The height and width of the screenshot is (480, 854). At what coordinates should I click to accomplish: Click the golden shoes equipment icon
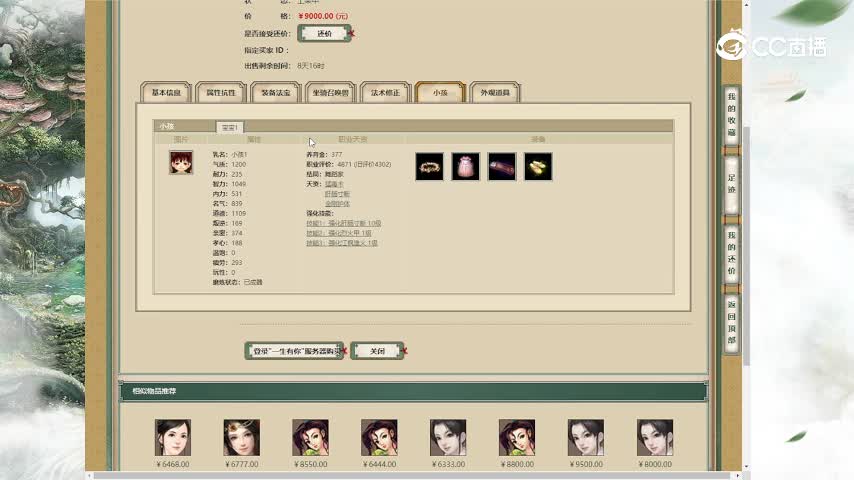click(538, 166)
